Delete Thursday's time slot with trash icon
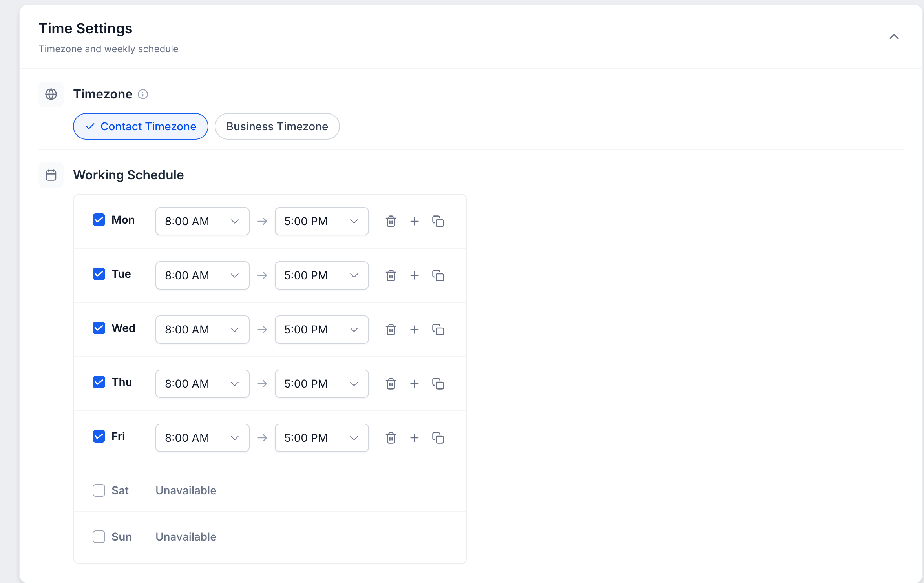924x583 pixels. pyautogui.click(x=391, y=384)
